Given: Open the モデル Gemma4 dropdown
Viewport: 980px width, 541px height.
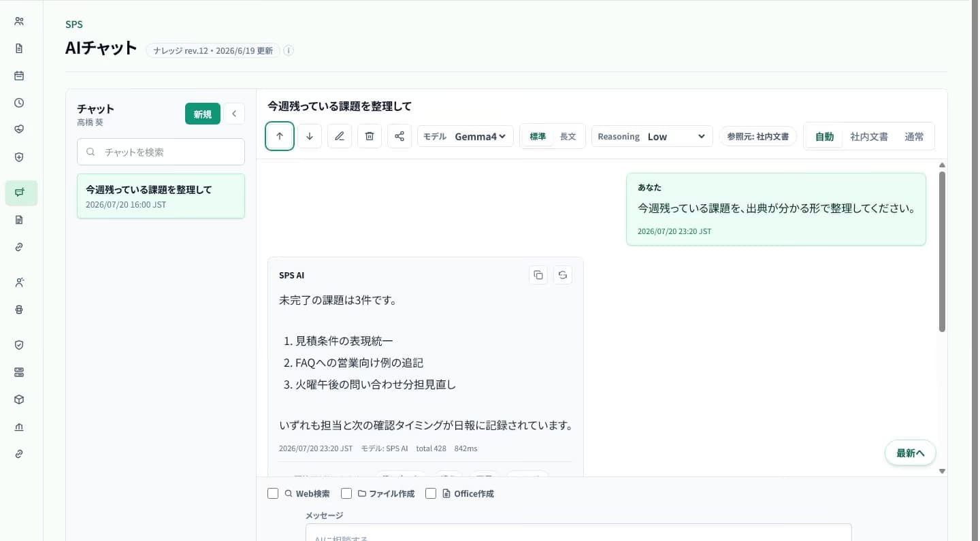Looking at the screenshot, I should pos(465,136).
